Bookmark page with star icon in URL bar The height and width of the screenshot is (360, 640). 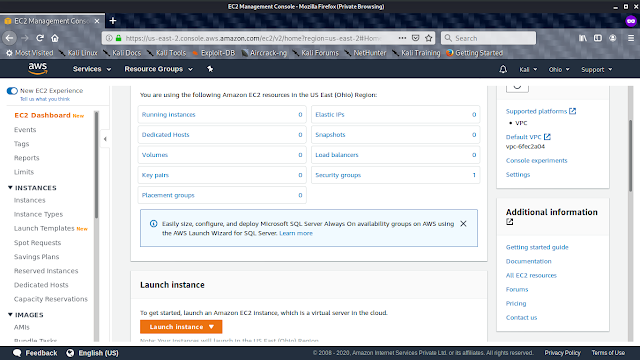point(429,38)
